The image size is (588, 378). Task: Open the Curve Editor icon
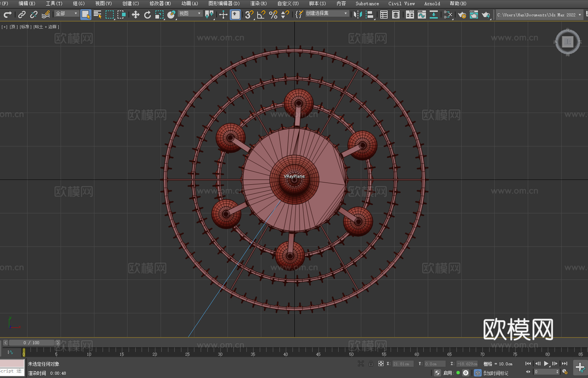tap(421, 14)
